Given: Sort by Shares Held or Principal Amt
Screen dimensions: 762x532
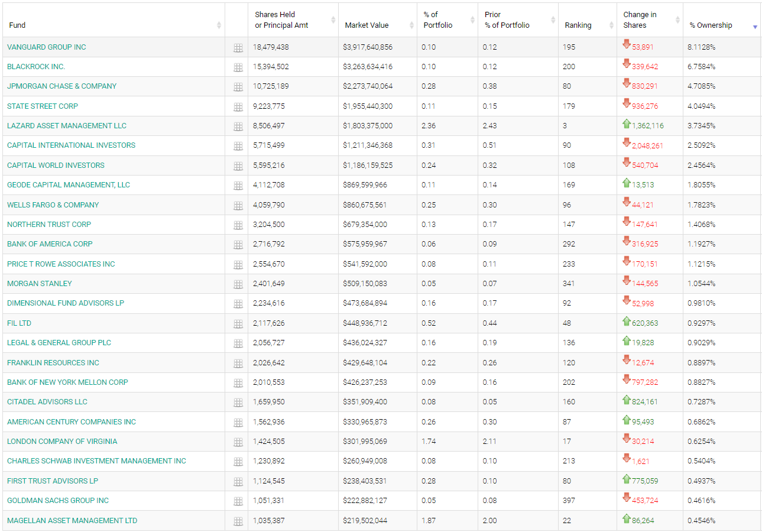Looking at the screenshot, I should [x=293, y=20].
